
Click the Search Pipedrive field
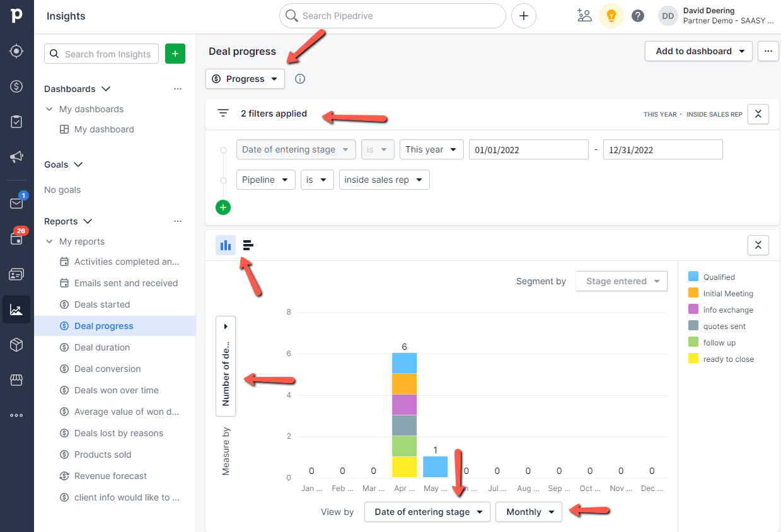pos(393,16)
